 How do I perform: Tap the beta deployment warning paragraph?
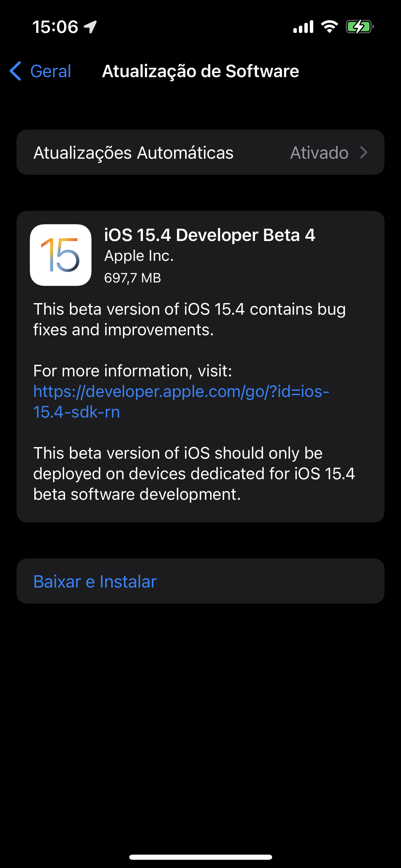194,473
